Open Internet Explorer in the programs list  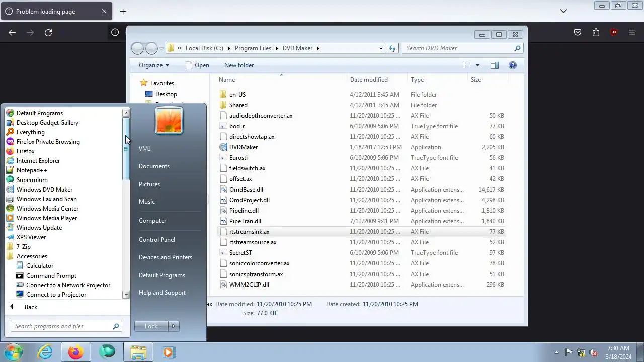click(38, 161)
